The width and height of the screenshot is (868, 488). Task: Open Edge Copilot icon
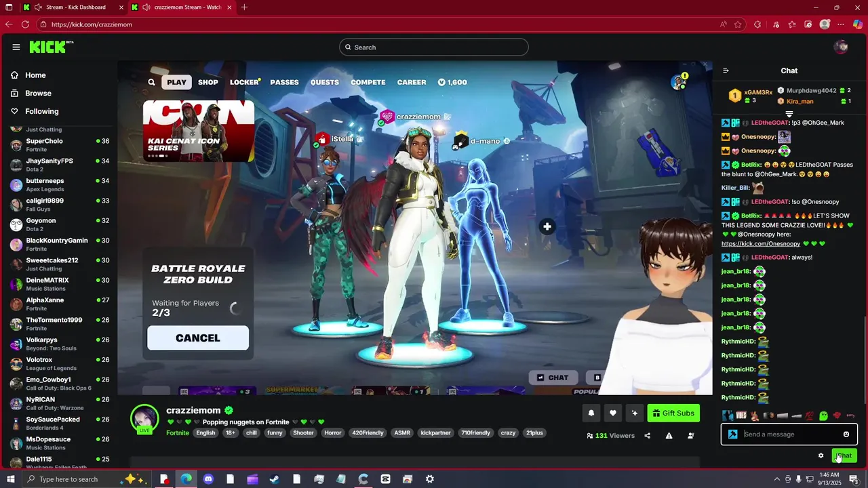coord(857,24)
